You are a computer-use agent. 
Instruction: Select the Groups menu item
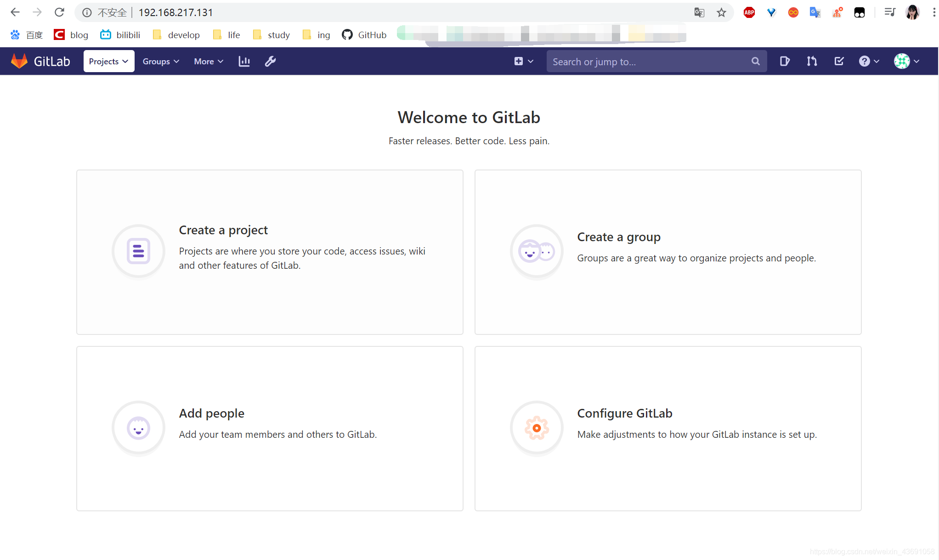(x=160, y=62)
